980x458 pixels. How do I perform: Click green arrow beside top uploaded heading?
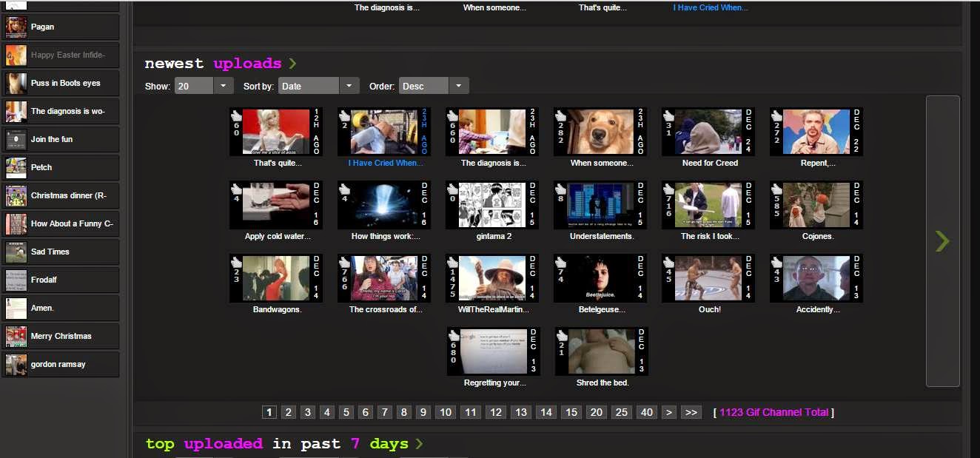tap(420, 444)
